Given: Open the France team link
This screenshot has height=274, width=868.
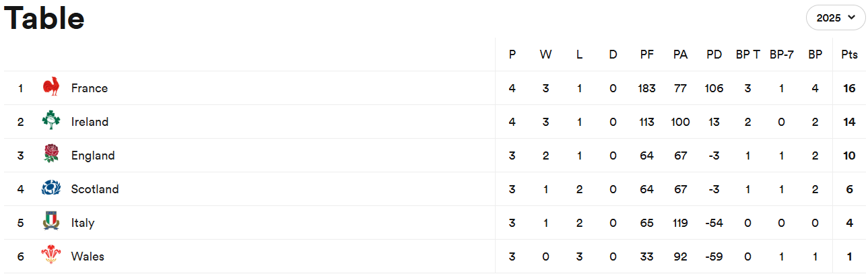Looking at the screenshot, I should click(89, 88).
